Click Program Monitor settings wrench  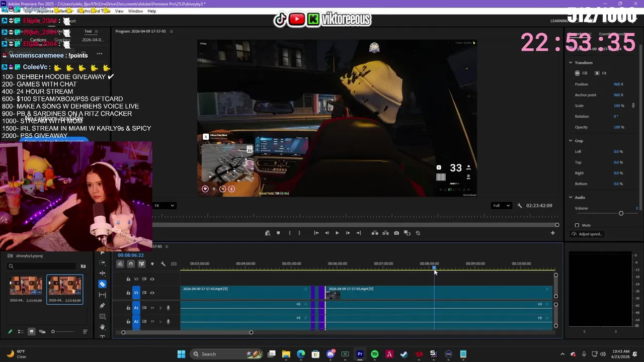point(520,206)
